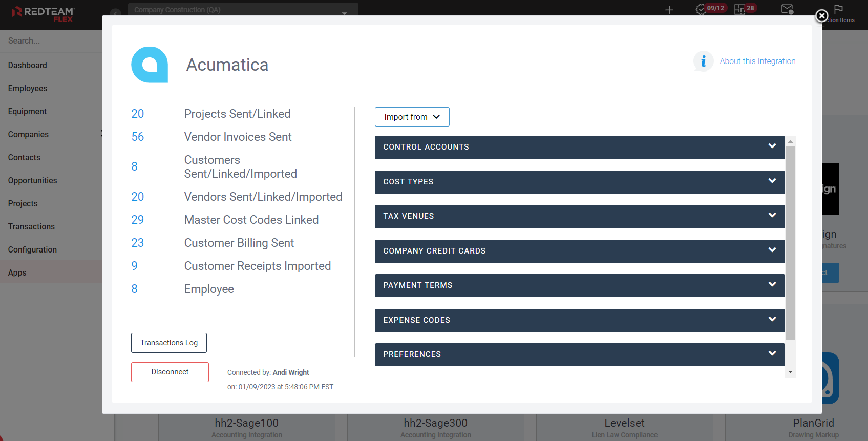Expand the Payment Terms section

pos(580,285)
